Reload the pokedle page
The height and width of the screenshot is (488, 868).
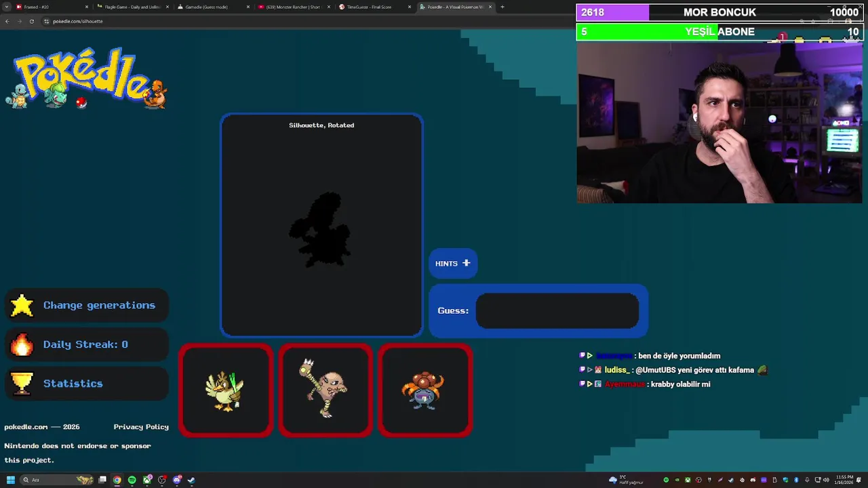[31, 21]
